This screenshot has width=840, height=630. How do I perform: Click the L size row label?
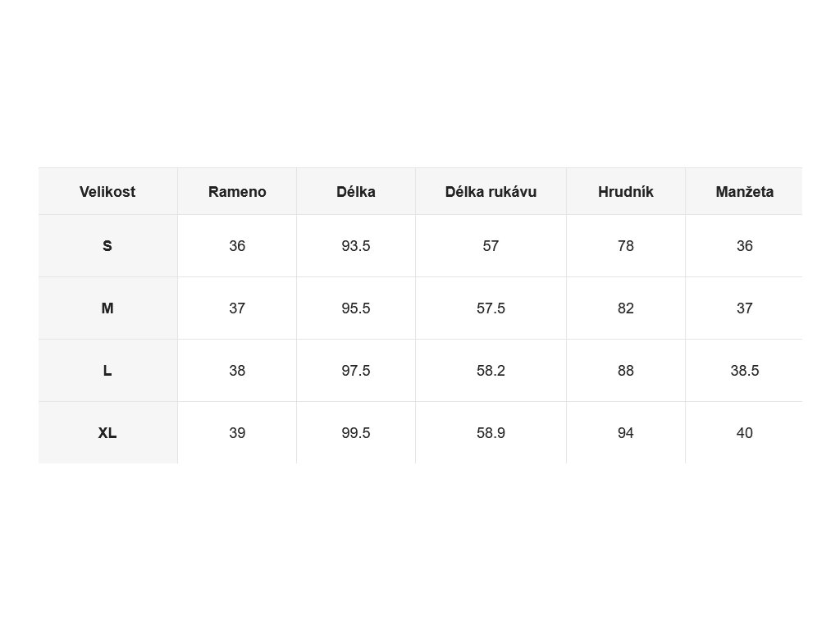pyautogui.click(x=107, y=371)
